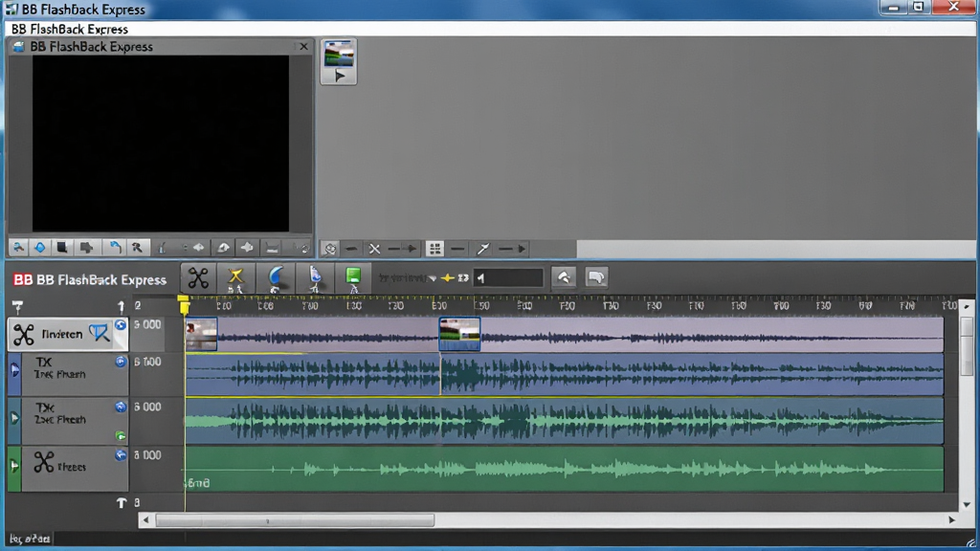Expand the green bottom track arrow

[x=14, y=466]
